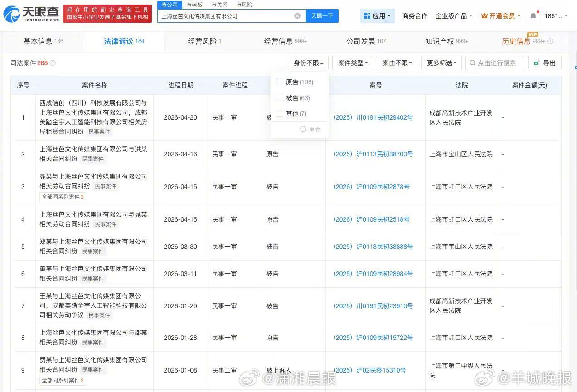Open case (2025)沪0113民初38703号
The height and width of the screenshot is (392, 577).
click(x=373, y=154)
